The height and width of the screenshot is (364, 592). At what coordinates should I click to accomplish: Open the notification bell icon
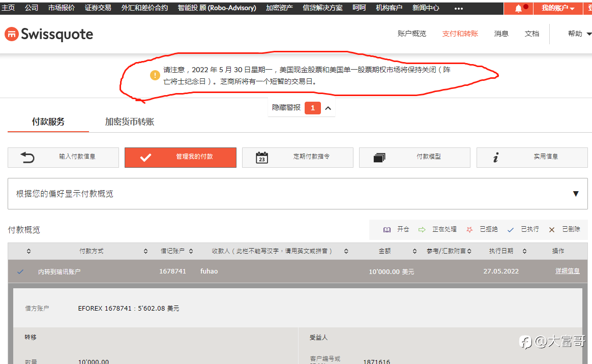pos(518,8)
